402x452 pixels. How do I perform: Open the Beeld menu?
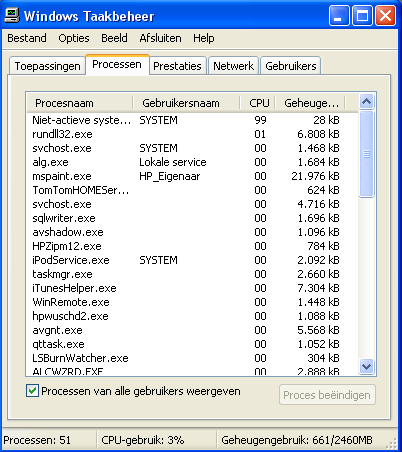point(114,38)
